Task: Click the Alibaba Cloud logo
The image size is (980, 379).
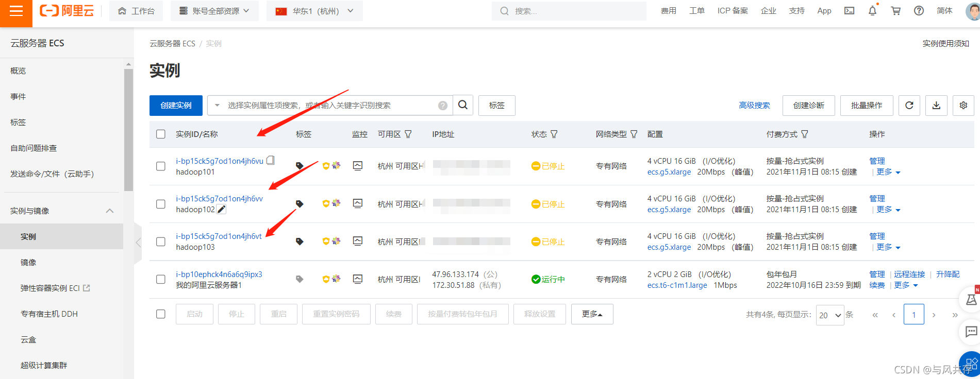Action: click(x=67, y=11)
